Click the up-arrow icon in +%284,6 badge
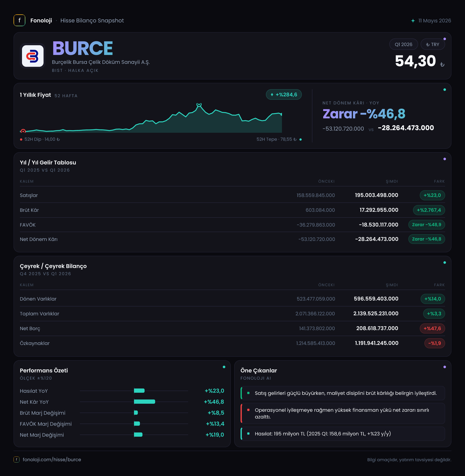Screen dimensions: 465x476 272,95
